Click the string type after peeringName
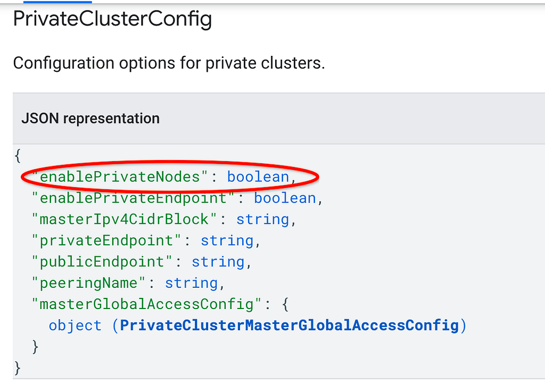Screen dimensions: 545x392 tap(192, 283)
